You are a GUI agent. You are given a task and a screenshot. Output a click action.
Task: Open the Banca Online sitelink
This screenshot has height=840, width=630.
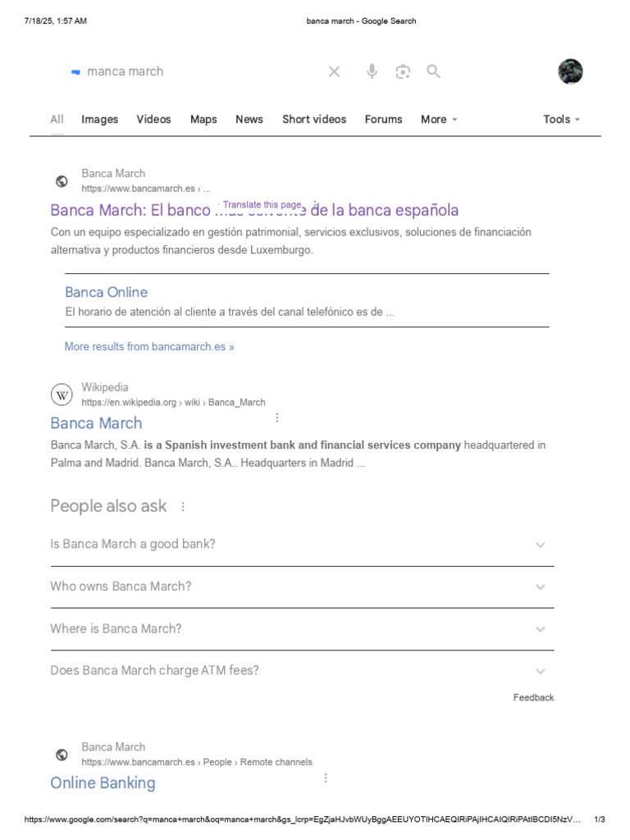click(x=106, y=292)
